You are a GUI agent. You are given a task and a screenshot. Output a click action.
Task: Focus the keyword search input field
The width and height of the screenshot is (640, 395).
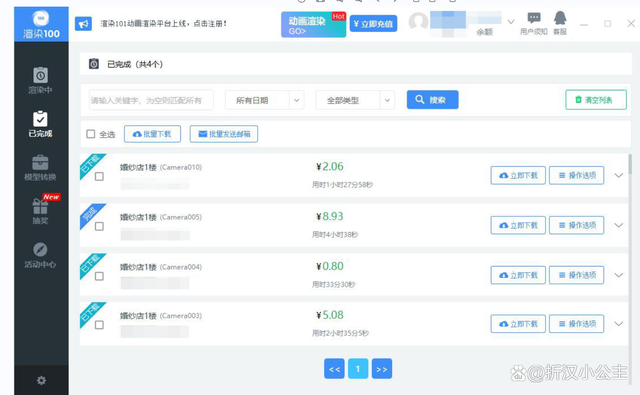point(151,100)
